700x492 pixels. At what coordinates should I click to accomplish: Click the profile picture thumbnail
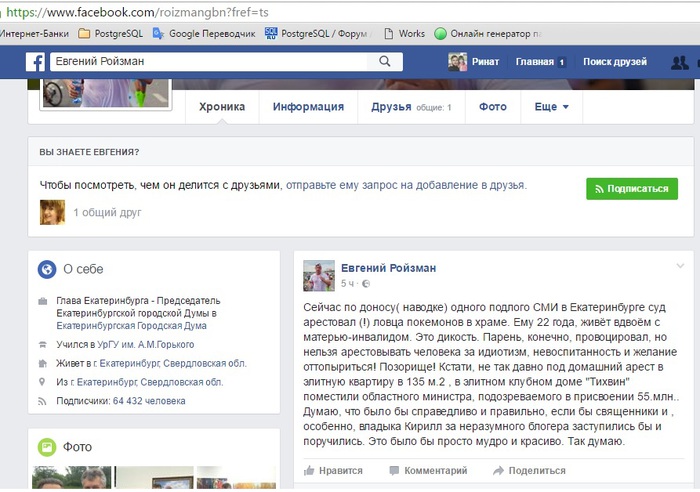point(106,93)
